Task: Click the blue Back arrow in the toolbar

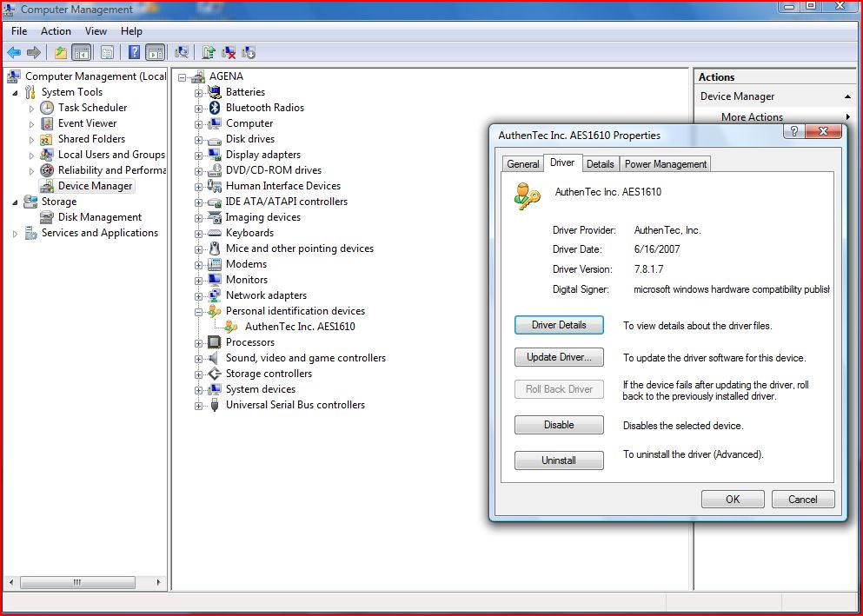Action: (x=14, y=53)
